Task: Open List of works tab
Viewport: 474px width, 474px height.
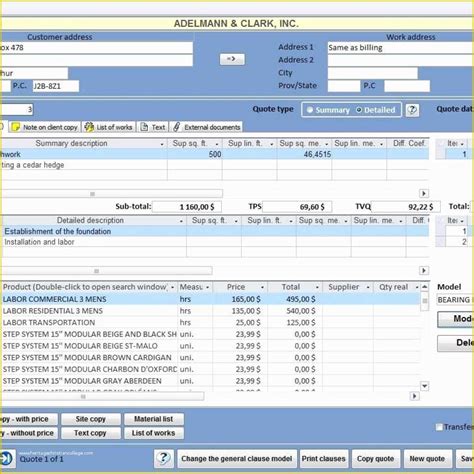Action: pos(109,127)
